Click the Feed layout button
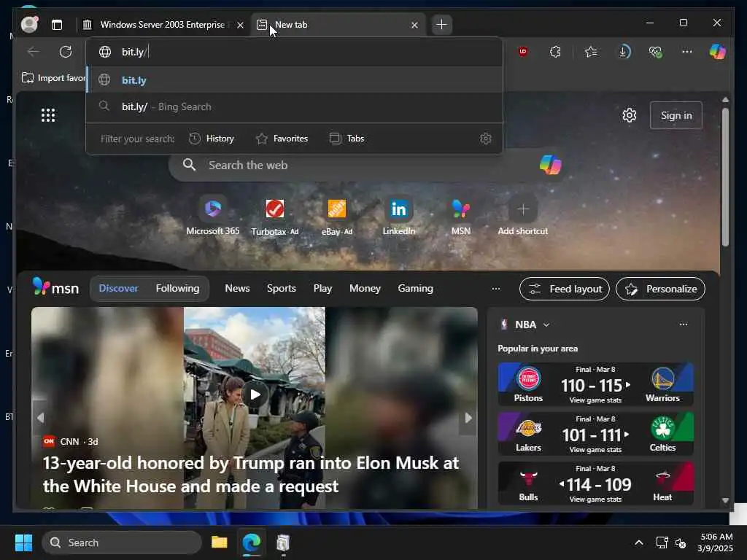 (x=565, y=289)
